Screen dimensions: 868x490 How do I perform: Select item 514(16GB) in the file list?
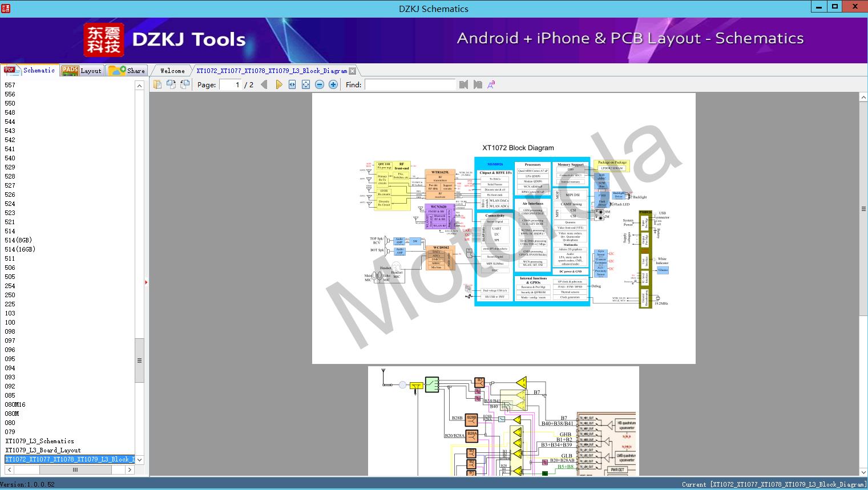(x=20, y=249)
